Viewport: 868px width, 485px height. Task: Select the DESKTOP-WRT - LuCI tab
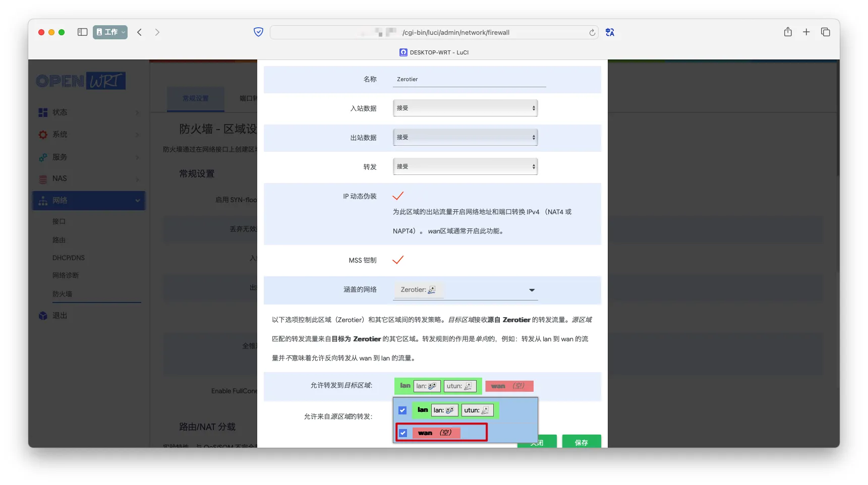tap(434, 52)
